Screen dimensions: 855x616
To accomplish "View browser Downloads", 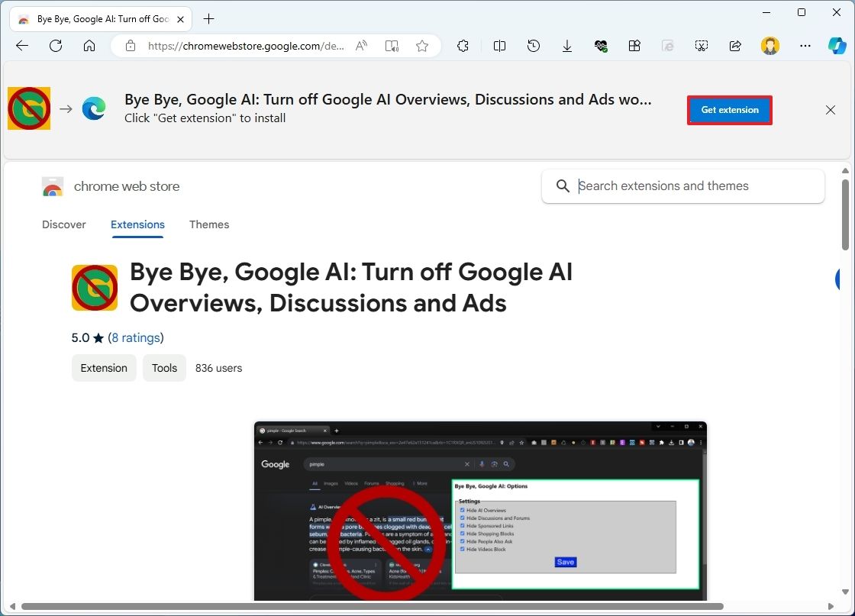I will [567, 46].
